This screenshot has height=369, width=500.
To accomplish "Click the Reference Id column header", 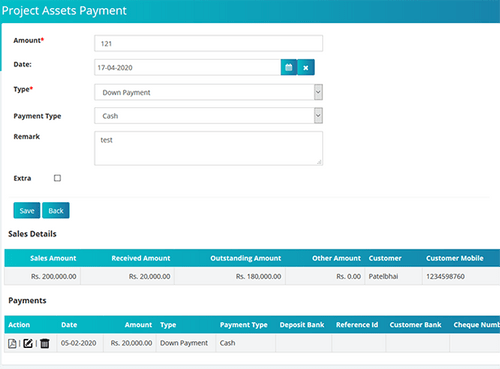I will click(357, 325).
